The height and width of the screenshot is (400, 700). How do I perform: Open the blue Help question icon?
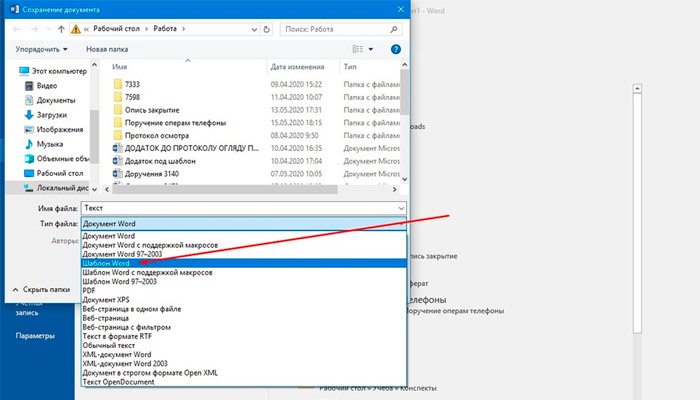(396, 49)
